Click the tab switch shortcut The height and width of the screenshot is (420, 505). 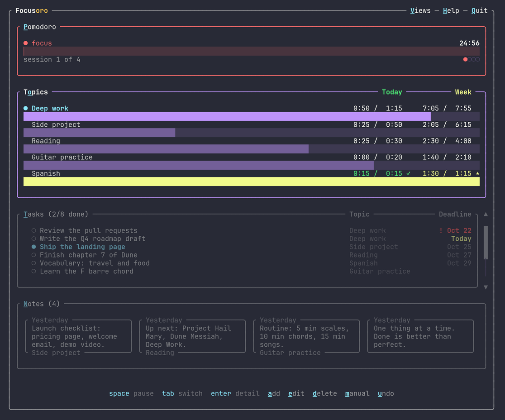coord(182,394)
